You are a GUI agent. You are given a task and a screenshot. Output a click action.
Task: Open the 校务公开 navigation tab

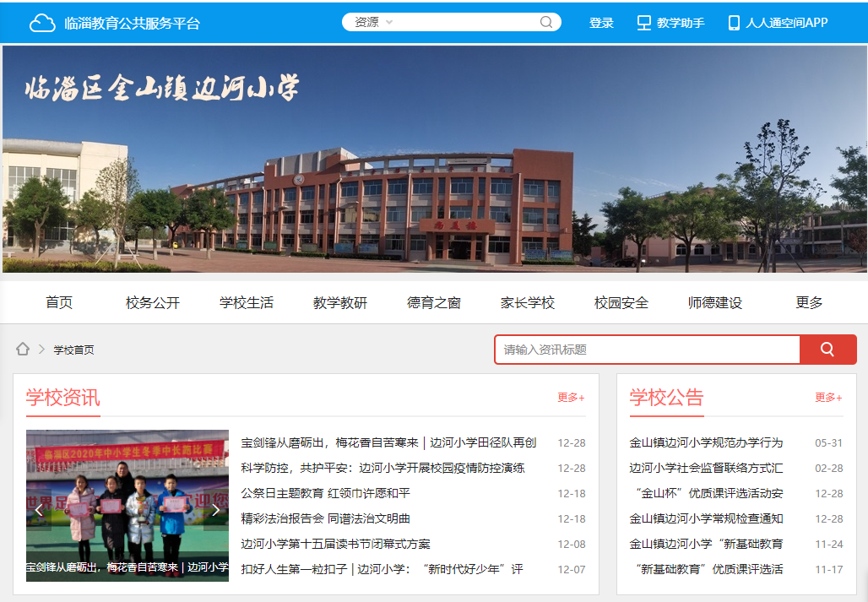click(x=153, y=302)
